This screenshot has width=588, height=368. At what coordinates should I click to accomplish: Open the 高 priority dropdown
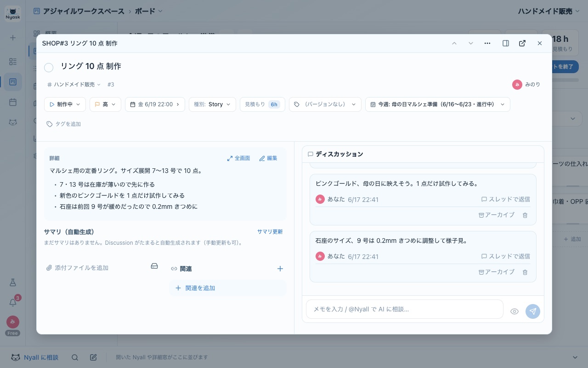[x=105, y=104]
